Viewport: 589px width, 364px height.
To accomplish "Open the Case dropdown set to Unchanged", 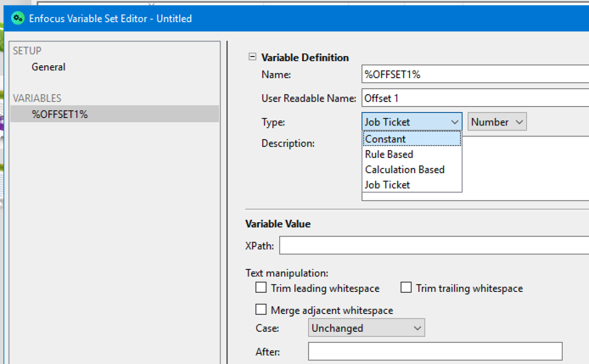I will point(367,328).
